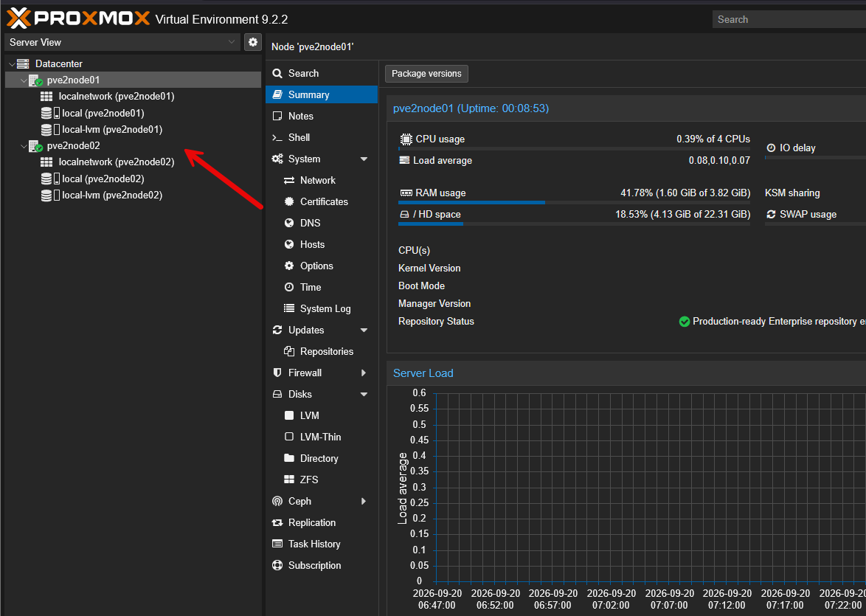Click the HD space progress bar
The image size is (866, 616).
coord(574,224)
